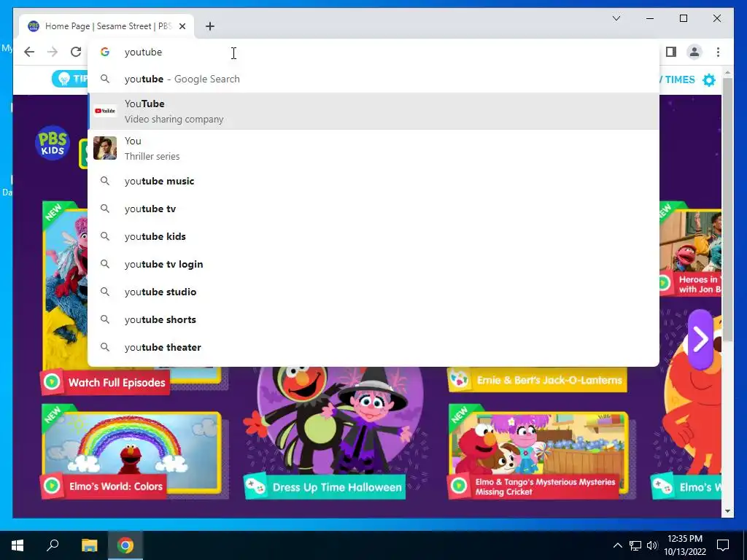Viewport: 747px width, 560px height.
Task: Click the browser forward arrow
Action: coord(53,52)
